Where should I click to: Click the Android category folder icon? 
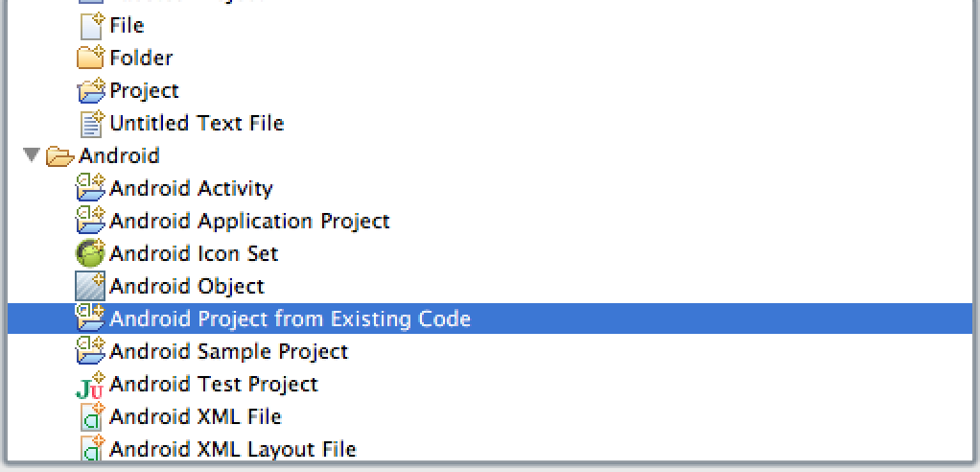[60, 155]
